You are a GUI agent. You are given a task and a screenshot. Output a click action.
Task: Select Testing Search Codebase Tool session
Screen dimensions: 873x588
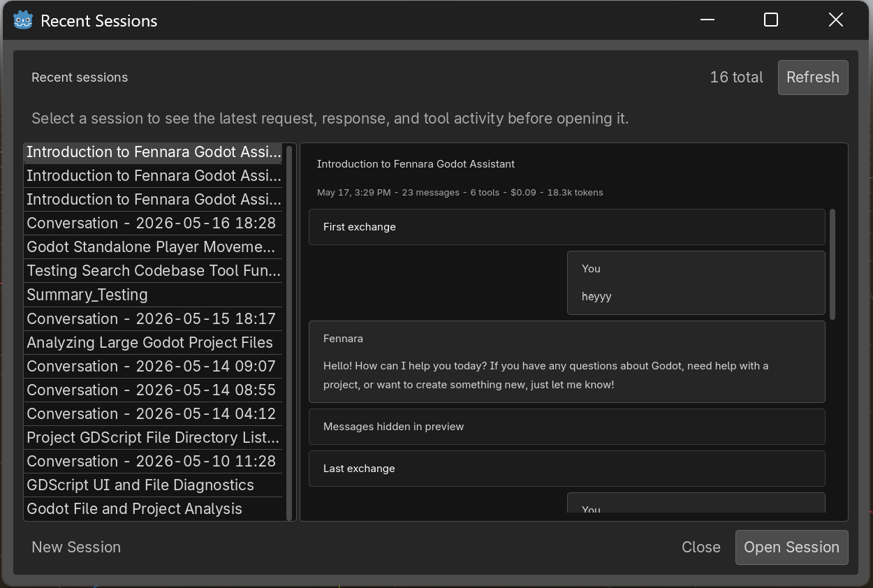tap(154, 270)
